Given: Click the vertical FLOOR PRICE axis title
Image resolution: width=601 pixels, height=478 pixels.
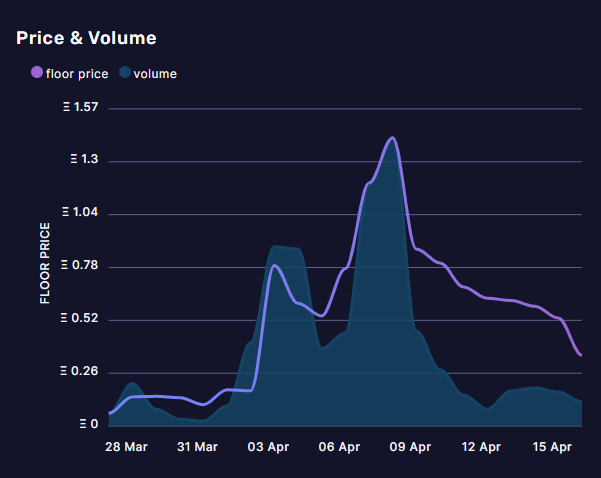Looking at the screenshot, I should (45, 264).
